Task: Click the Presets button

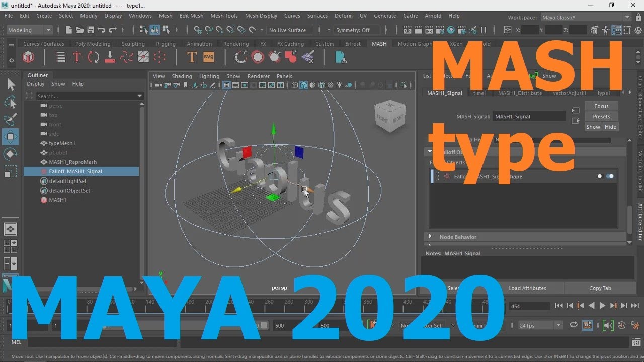Action: click(x=601, y=117)
